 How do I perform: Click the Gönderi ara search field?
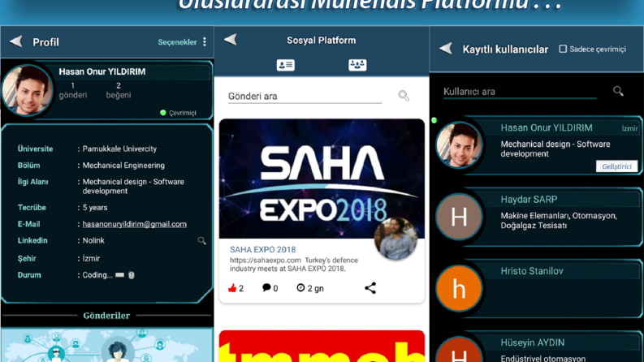click(x=305, y=96)
